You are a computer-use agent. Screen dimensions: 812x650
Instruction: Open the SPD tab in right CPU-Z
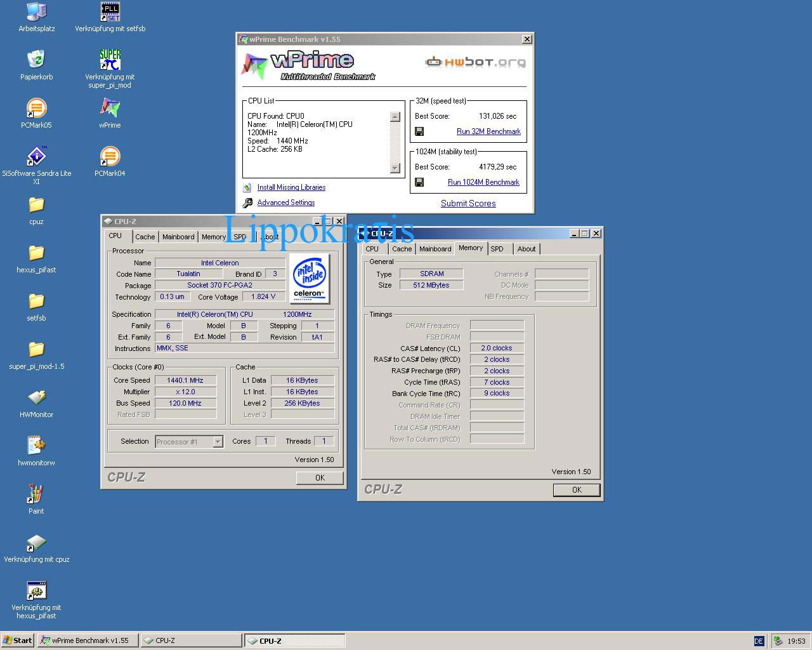(x=497, y=249)
